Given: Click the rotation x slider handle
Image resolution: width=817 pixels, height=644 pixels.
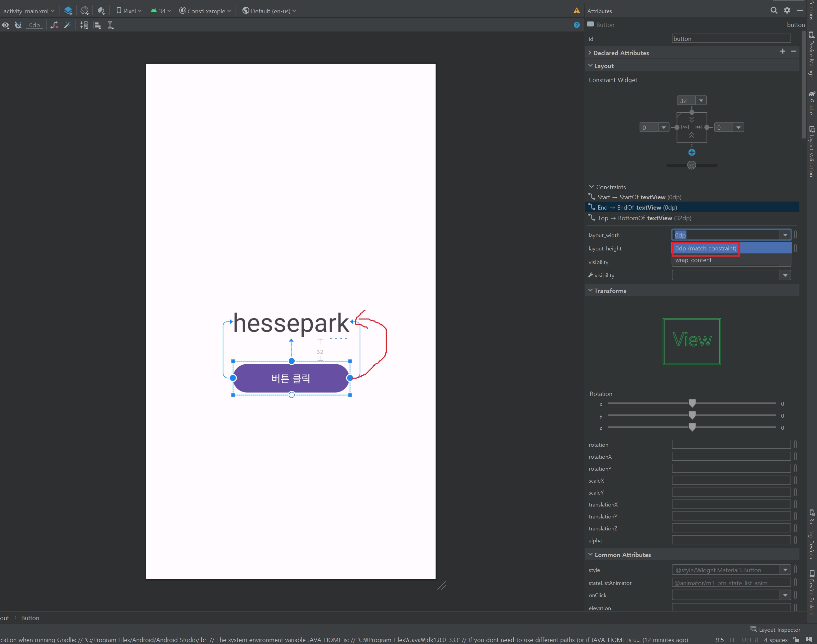Looking at the screenshot, I should point(692,403).
